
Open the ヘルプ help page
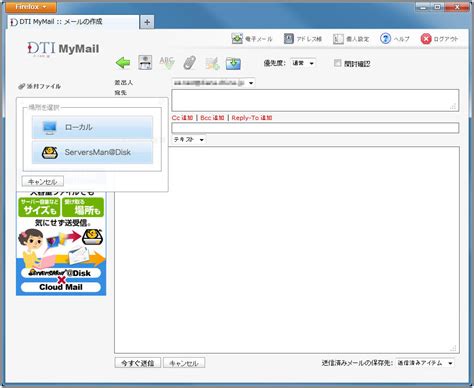tap(395, 39)
